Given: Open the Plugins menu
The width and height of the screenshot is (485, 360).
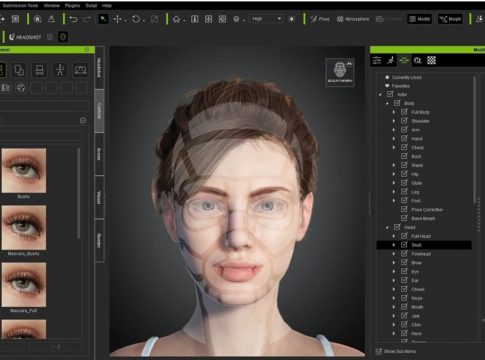Looking at the screenshot, I should [x=72, y=6].
